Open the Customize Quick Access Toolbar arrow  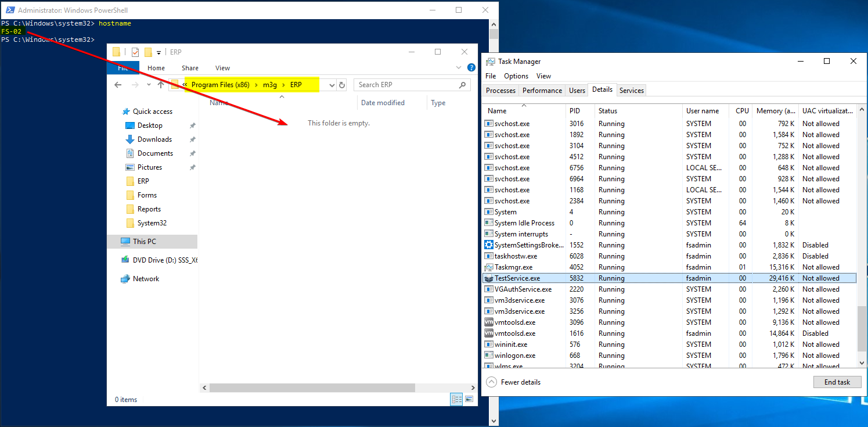click(x=159, y=52)
